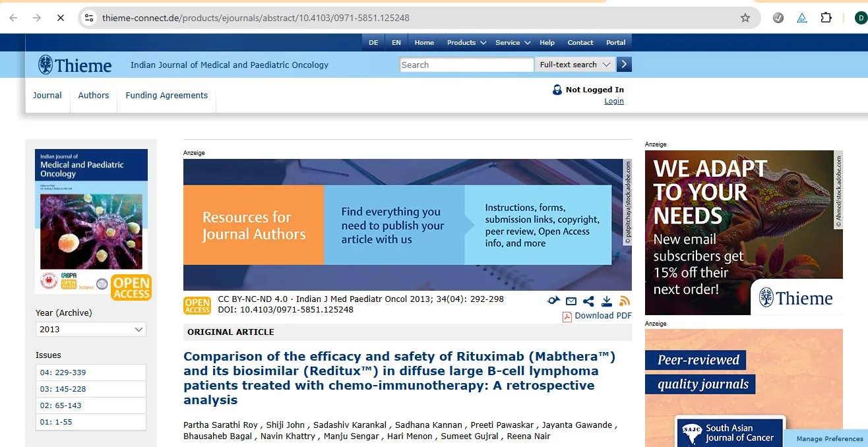Open the Extensions puzzle-piece menu
This screenshot has width=868, height=447.
click(x=826, y=18)
